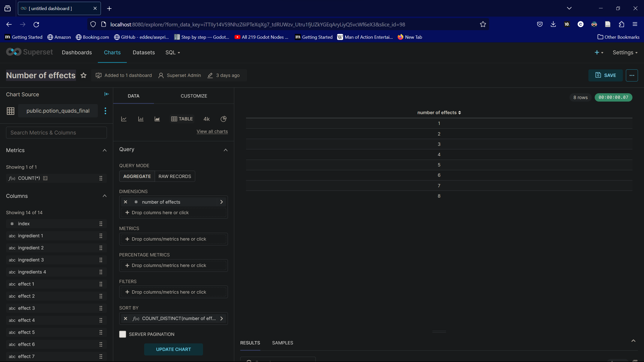Open the Samples tab
Viewport: 644px width, 362px height.
(x=282, y=343)
